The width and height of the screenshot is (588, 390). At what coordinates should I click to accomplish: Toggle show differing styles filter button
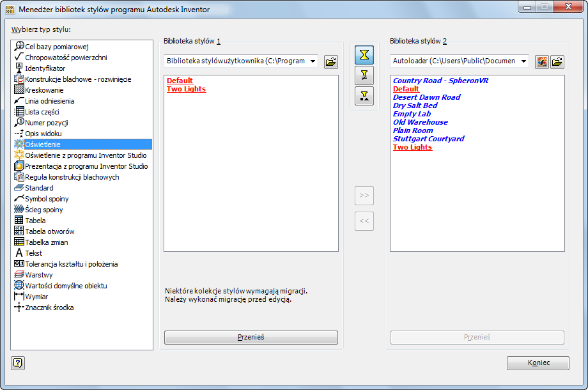click(x=364, y=75)
